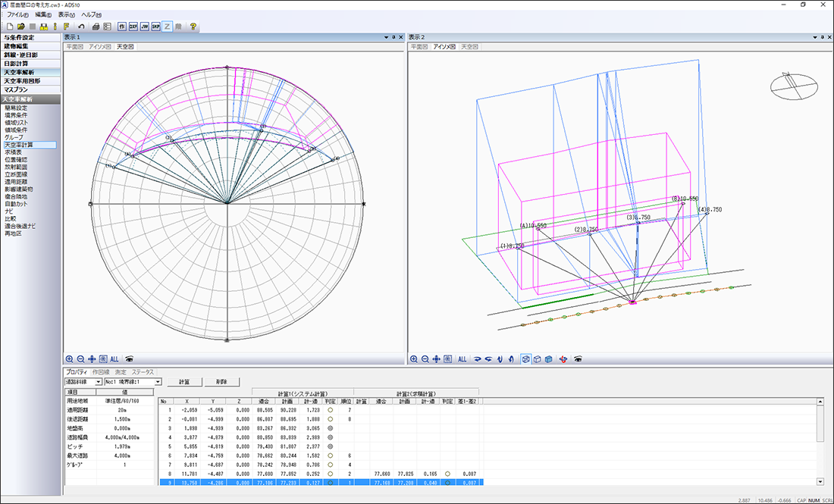This screenshot has height=504, width=834.
Task: Undo the last action with the arrow icon
Action: coord(81,26)
